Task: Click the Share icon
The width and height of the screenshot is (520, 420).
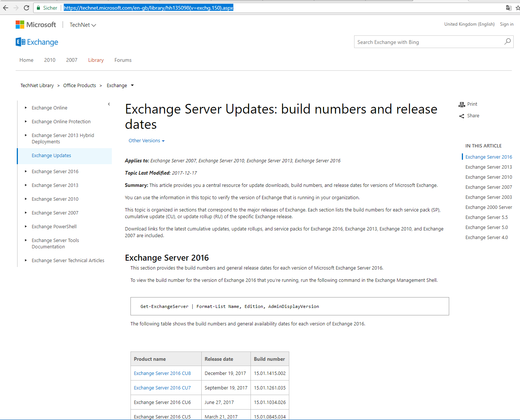Action: pos(462,116)
